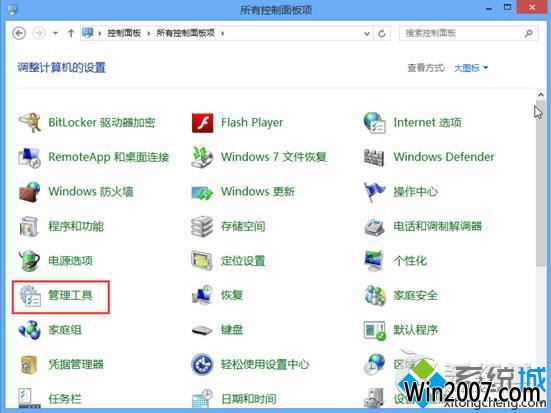Open the 凭据管理器 icon
Viewport: 551px width, 413px height.
[29, 364]
